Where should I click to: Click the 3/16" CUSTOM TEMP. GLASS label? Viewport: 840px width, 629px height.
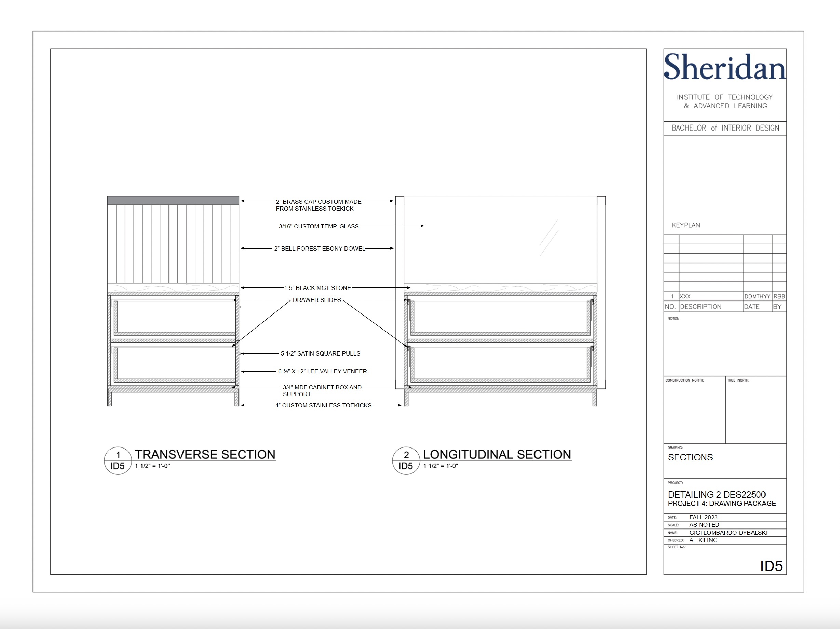tap(319, 226)
